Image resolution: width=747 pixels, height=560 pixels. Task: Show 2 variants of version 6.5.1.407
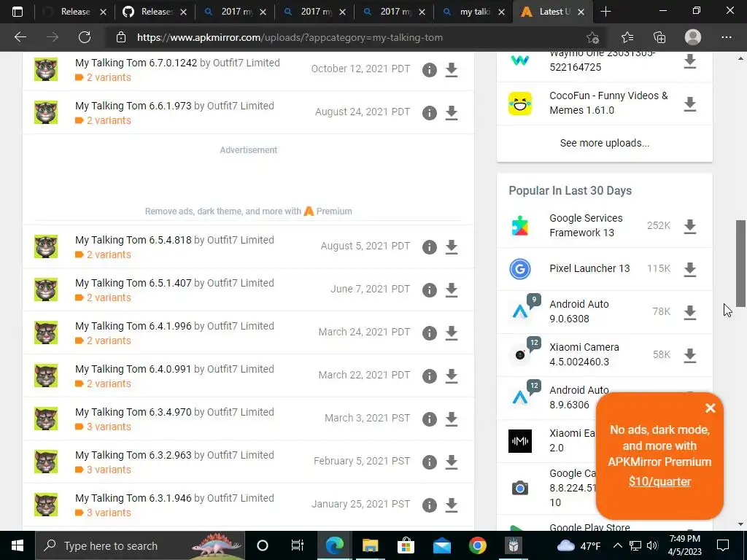tap(103, 297)
